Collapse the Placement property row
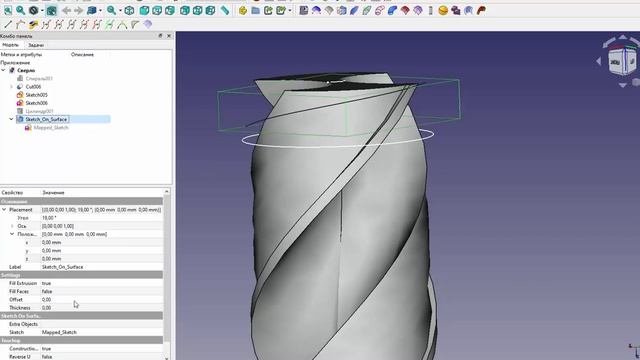640x360 pixels. [x=4, y=209]
